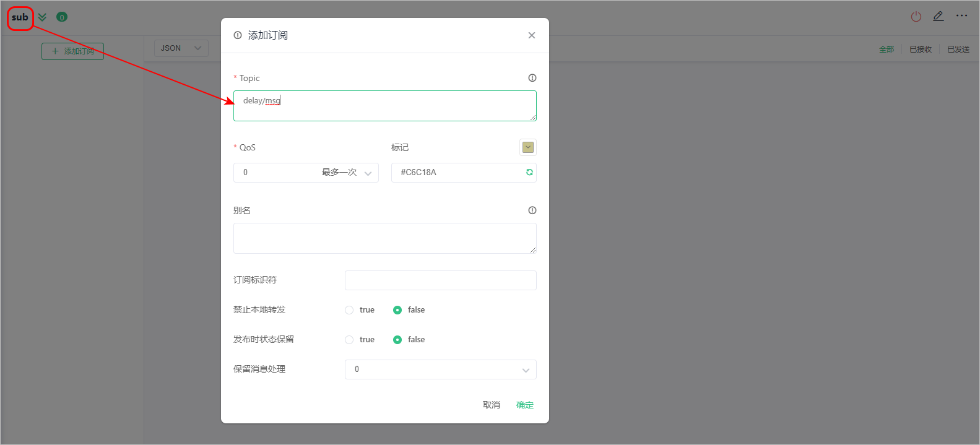This screenshot has width=980, height=445.
Task: Open the JSON payload format dropdown
Action: 181,48
